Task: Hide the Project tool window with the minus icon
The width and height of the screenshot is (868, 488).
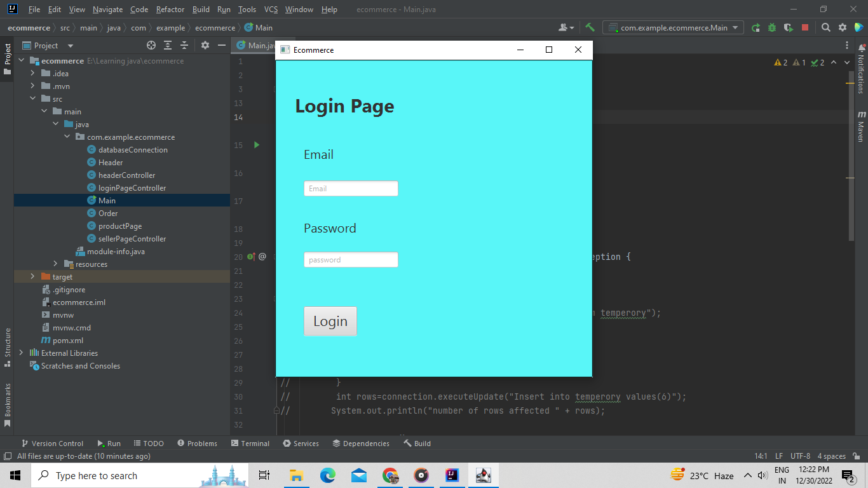Action: [x=222, y=45]
